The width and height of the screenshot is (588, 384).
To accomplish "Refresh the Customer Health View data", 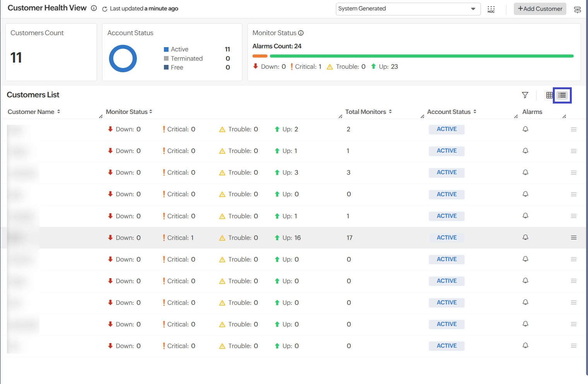I will tap(104, 8).
